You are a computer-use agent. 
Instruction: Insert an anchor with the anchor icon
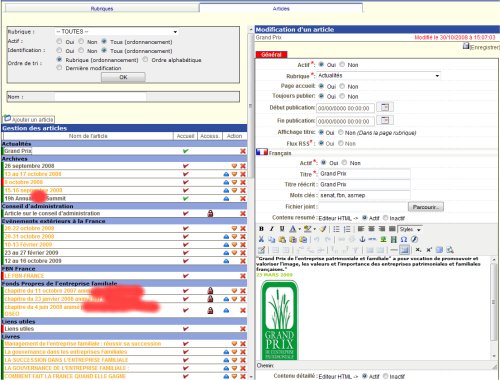tap(362, 239)
